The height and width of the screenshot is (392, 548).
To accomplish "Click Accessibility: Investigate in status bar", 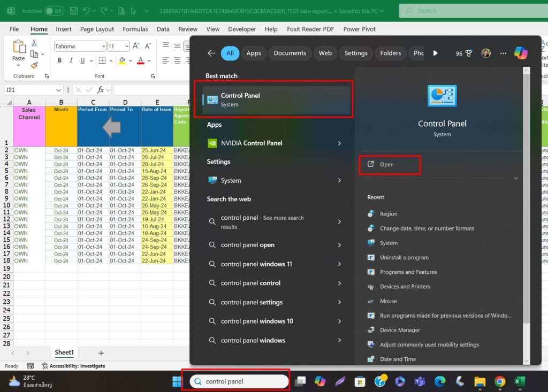I will pos(73,366).
